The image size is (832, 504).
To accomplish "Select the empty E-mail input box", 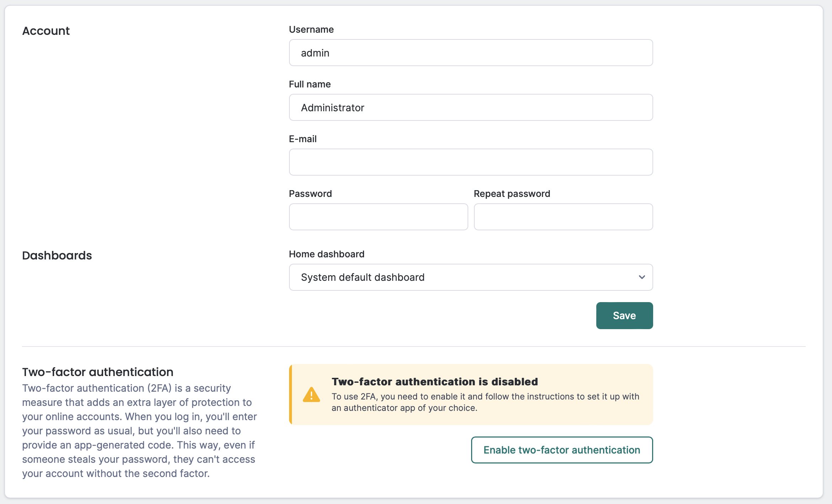I will [471, 162].
